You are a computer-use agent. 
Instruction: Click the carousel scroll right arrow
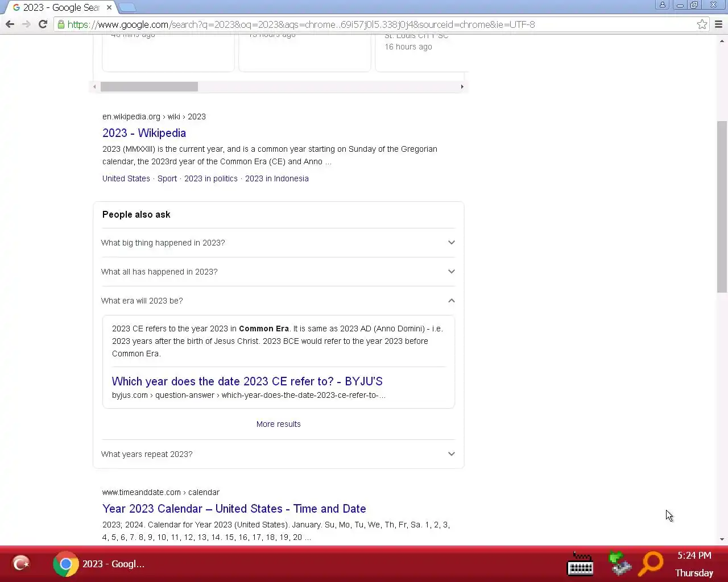point(462,87)
